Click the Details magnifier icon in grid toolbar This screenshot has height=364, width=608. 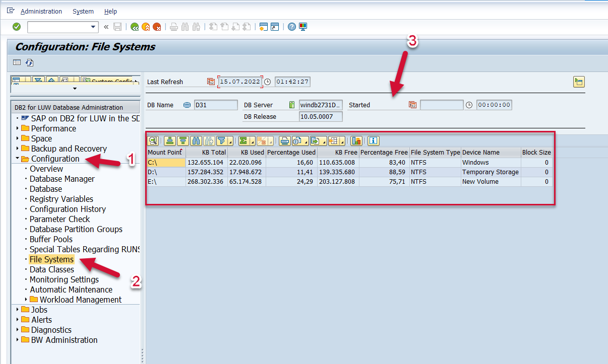[x=153, y=141]
